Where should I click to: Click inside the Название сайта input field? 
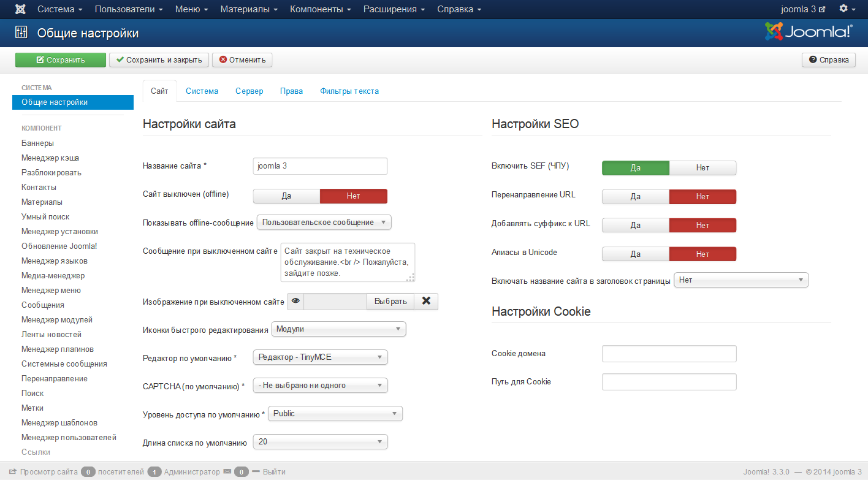pos(319,166)
